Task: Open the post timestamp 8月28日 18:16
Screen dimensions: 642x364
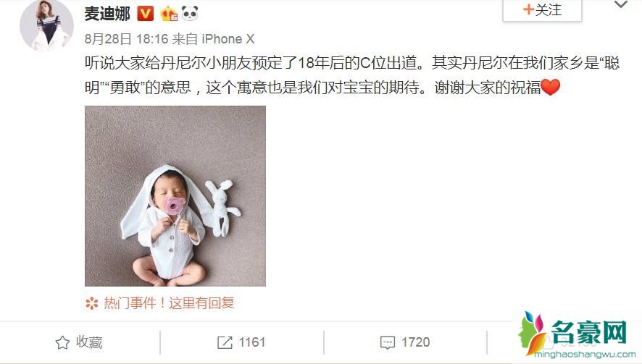Action: [x=127, y=39]
